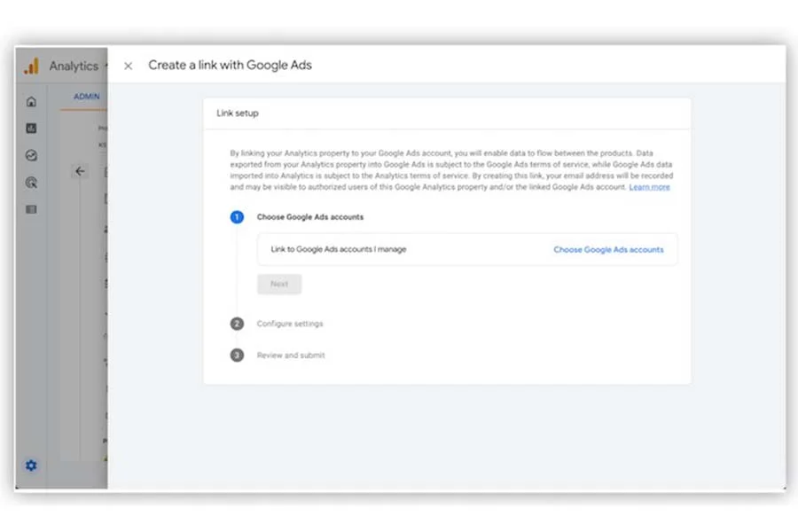This screenshot has width=798, height=532.
Task: Click the step 3 gray circle
Action: 237,356
